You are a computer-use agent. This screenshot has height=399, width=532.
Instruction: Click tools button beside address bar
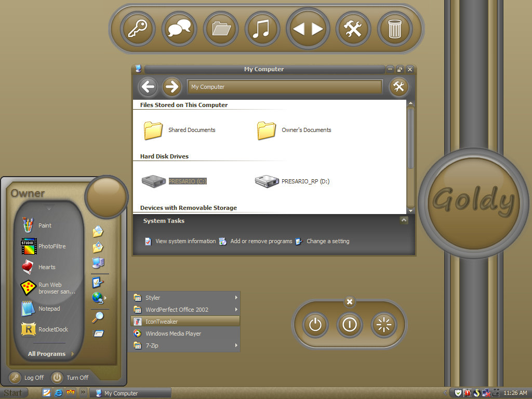click(x=398, y=87)
